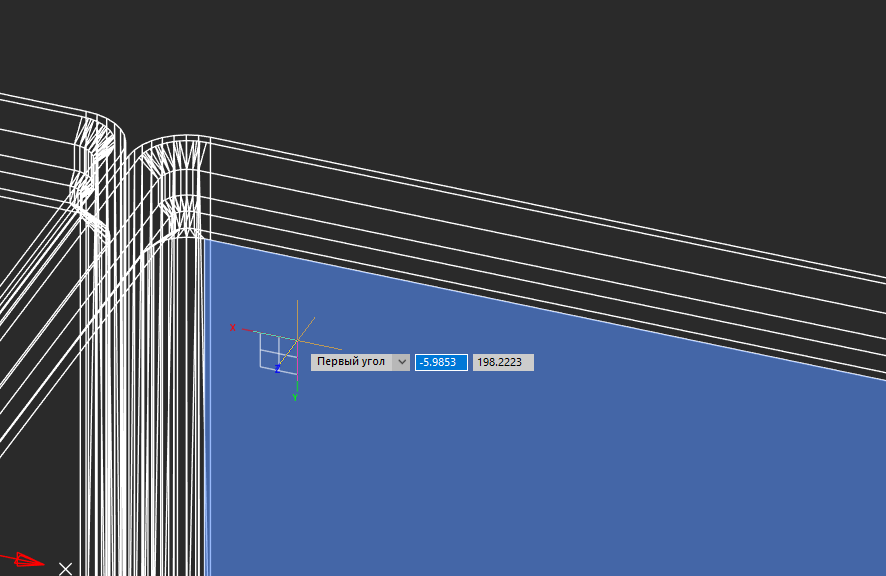
Task: Click the white X marker near bottom-left
Action: [x=65, y=569]
